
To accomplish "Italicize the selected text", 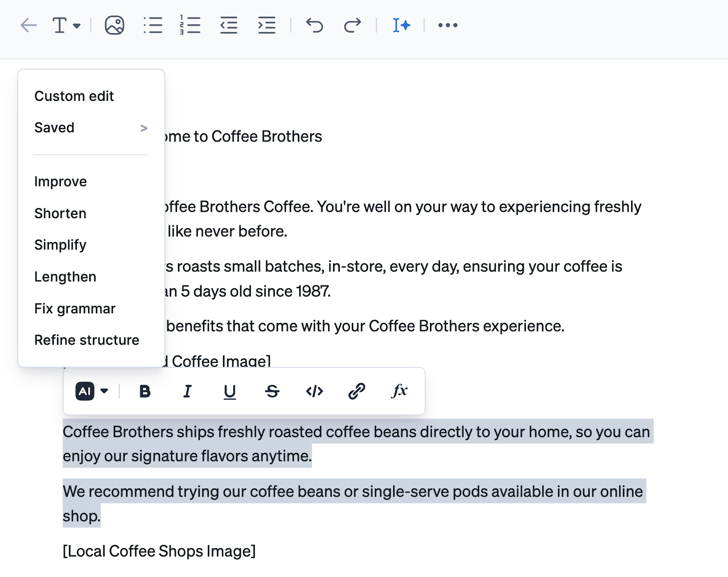I will pyautogui.click(x=187, y=391).
